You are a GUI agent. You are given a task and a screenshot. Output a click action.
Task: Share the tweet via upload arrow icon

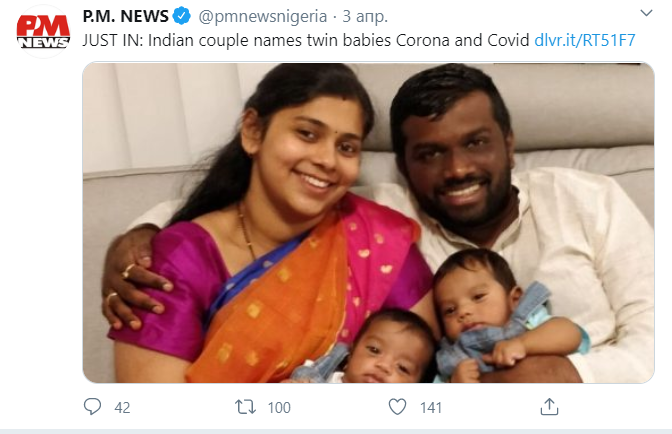(x=549, y=407)
